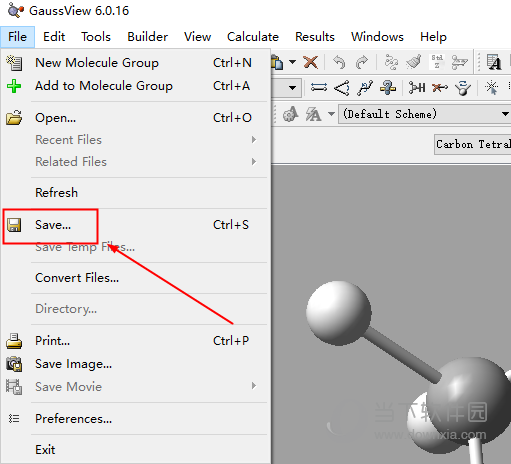Select the Delete Atom tool icon
The image size is (511, 464).
440,88
